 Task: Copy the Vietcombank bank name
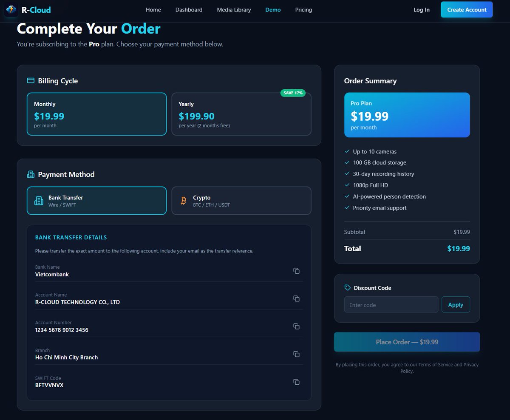[x=297, y=271]
